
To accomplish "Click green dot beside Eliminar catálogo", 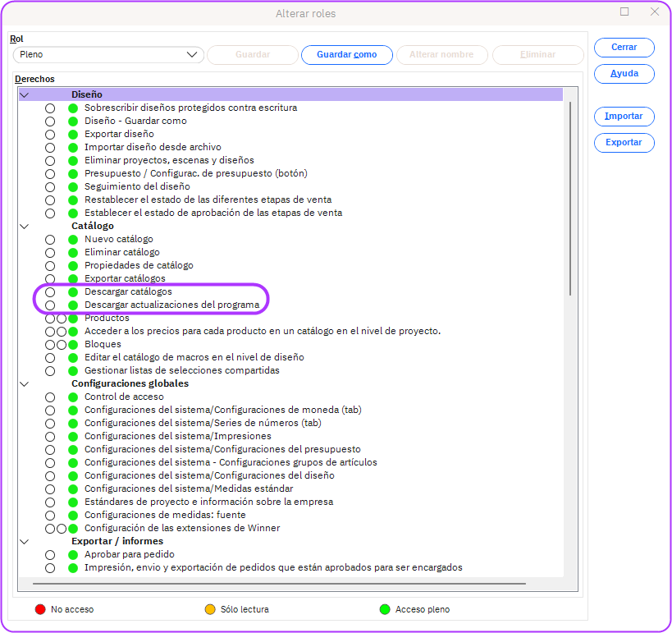I will click(x=73, y=252).
